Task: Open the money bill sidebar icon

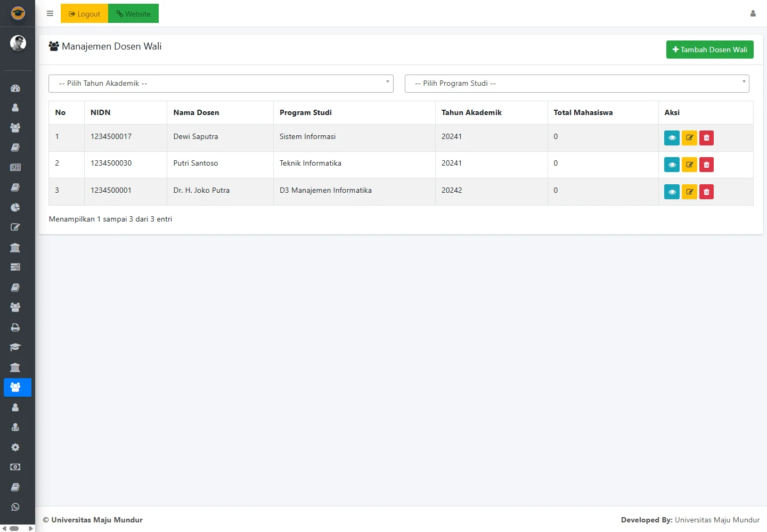Action: (x=15, y=467)
